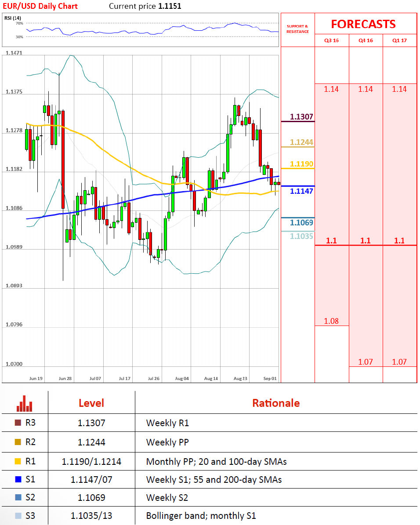This screenshot has width=420, height=525.
Task: Click the 1.0796 price axis label
Action: tap(14, 325)
